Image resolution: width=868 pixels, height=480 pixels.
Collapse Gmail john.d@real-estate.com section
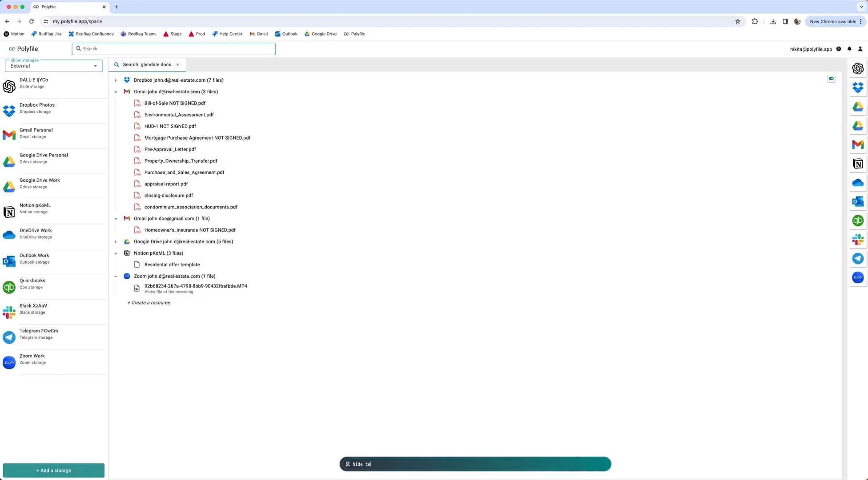click(x=116, y=92)
